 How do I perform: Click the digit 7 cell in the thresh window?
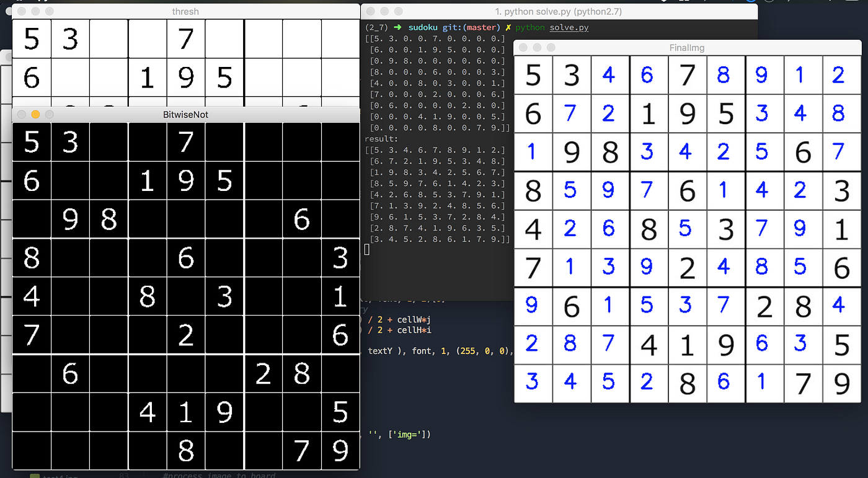coord(186,39)
